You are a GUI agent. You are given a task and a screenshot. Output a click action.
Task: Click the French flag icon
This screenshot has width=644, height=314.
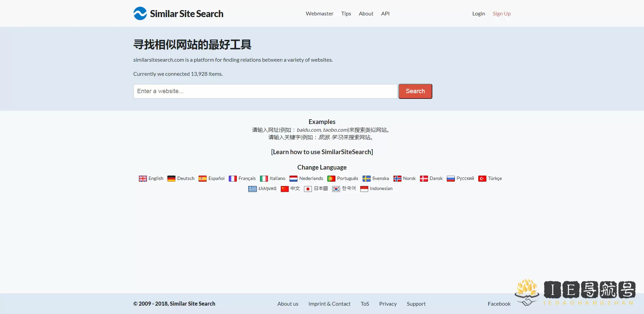pyautogui.click(x=232, y=179)
